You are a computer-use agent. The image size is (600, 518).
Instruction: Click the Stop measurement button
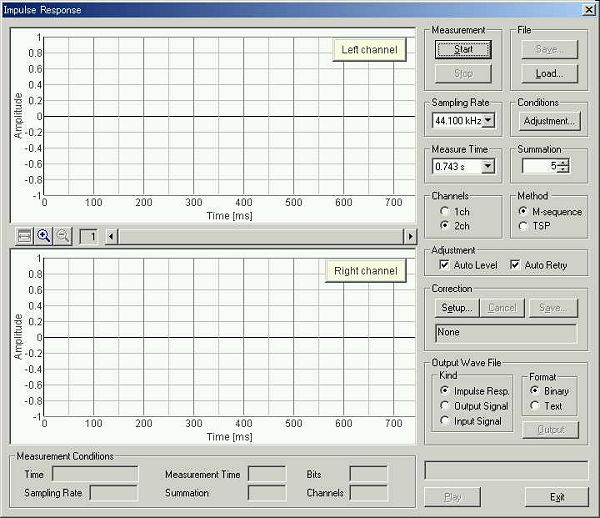463,73
